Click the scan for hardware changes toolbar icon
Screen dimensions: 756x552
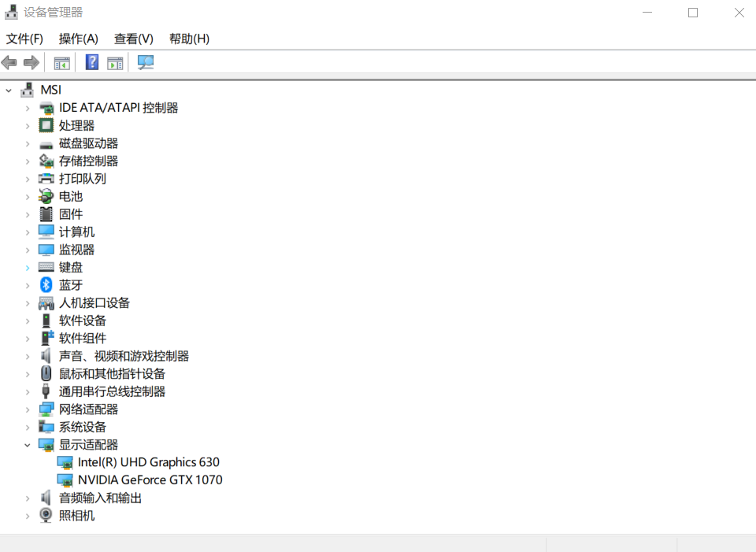tap(145, 62)
